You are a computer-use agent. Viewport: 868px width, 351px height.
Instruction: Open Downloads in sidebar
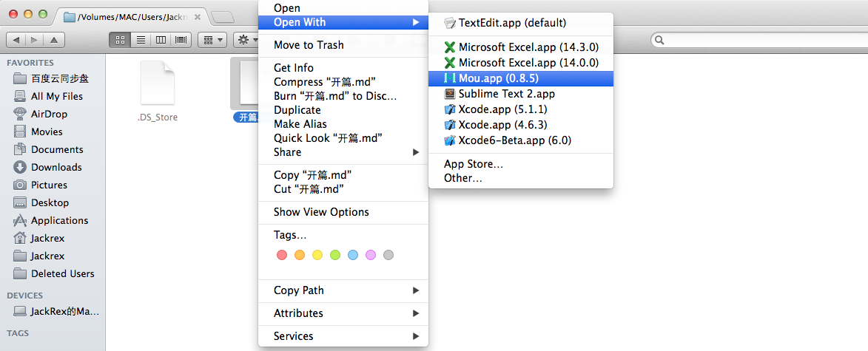click(x=53, y=167)
